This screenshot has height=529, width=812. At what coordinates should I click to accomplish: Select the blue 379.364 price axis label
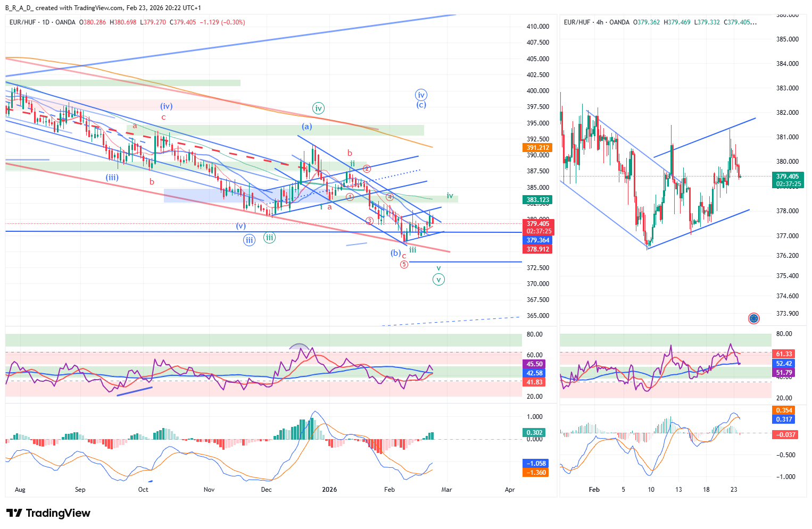538,240
